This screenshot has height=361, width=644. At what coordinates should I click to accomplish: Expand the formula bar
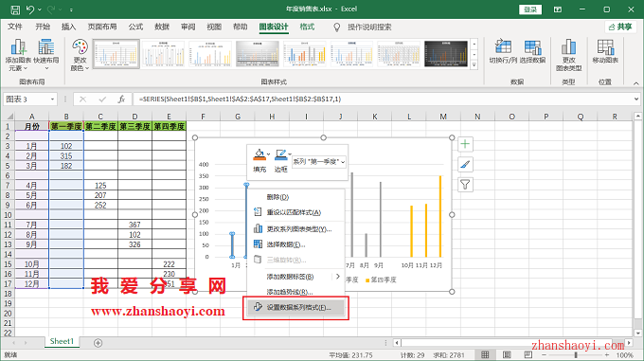coord(636,99)
